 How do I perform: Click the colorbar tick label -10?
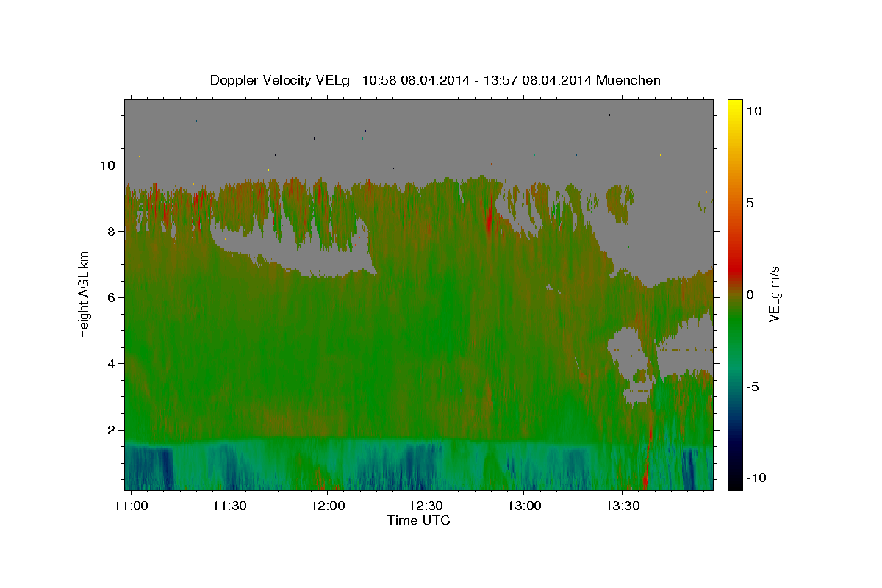tap(756, 478)
